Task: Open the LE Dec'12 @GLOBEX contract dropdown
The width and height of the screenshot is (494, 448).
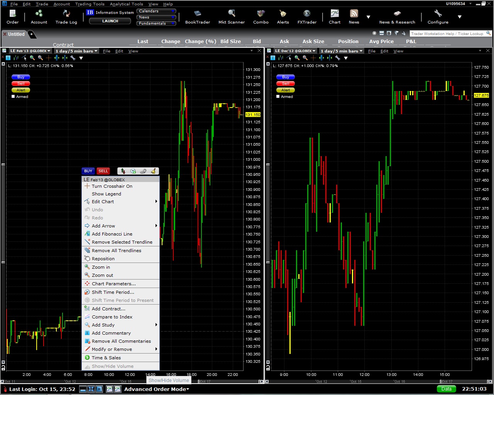Action: point(295,51)
